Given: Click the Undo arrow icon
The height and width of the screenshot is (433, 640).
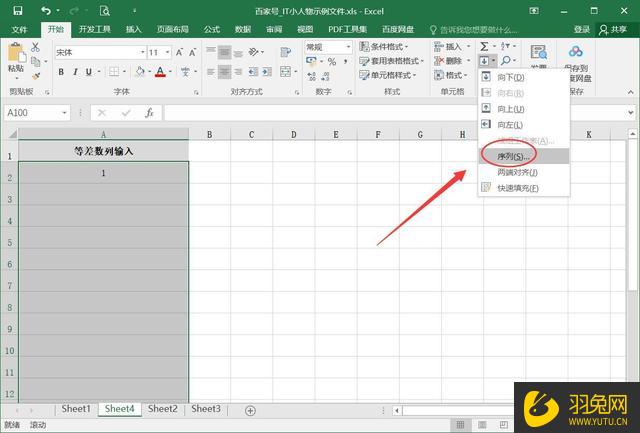Looking at the screenshot, I should [x=46, y=11].
